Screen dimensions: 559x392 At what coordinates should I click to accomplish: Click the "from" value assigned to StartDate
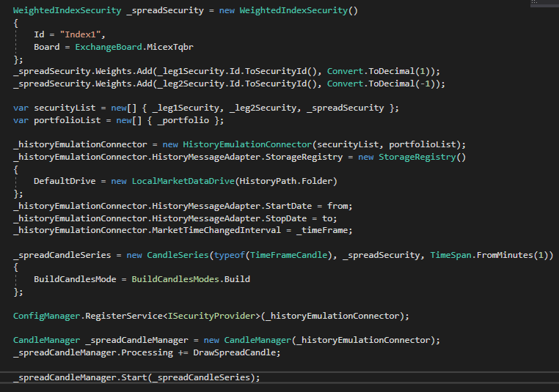(337, 206)
